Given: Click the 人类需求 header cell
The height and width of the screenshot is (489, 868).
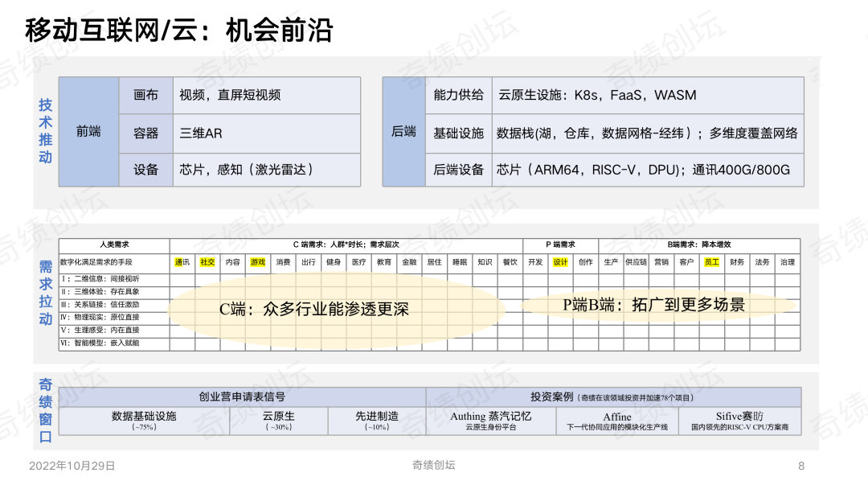Looking at the screenshot, I should click(x=114, y=244).
